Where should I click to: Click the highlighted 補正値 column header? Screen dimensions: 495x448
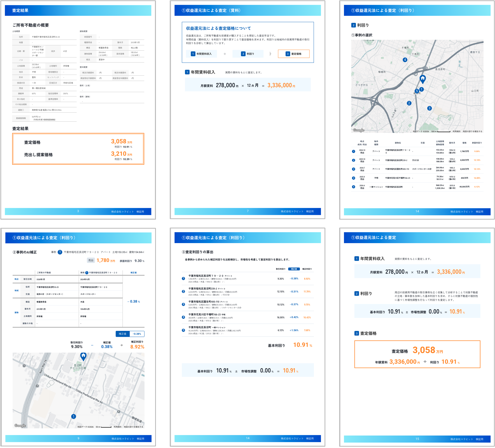294,269
